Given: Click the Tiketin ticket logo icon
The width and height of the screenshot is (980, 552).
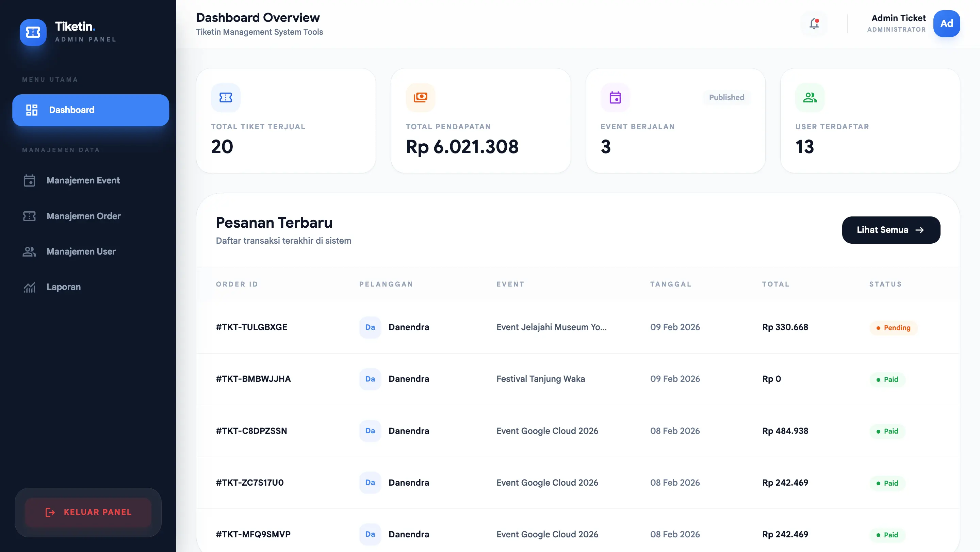Looking at the screenshot, I should click(x=33, y=32).
